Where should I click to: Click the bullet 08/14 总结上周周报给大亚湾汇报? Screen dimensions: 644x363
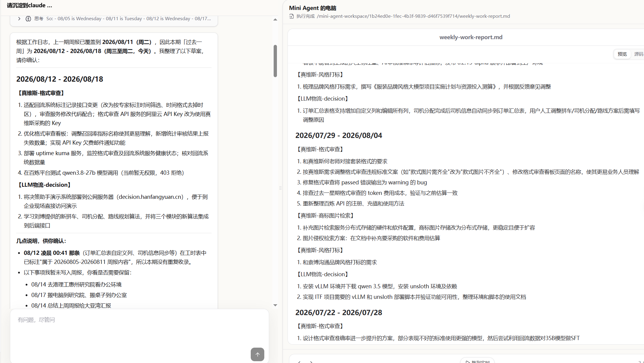[x=71, y=306]
